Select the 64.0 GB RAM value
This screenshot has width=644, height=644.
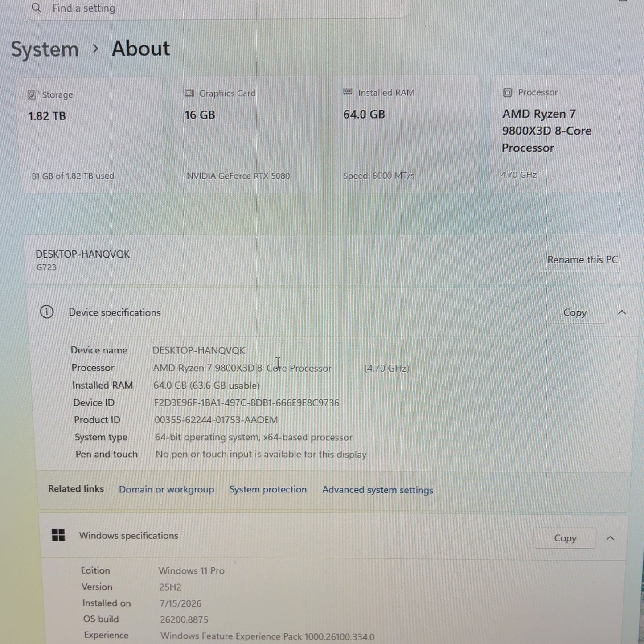click(364, 115)
